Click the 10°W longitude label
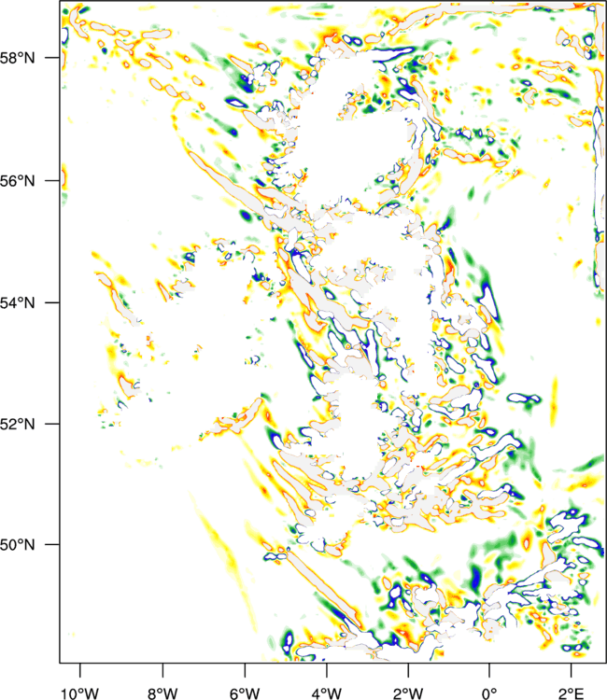Image resolution: width=607 pixels, height=700 pixels. 80,693
